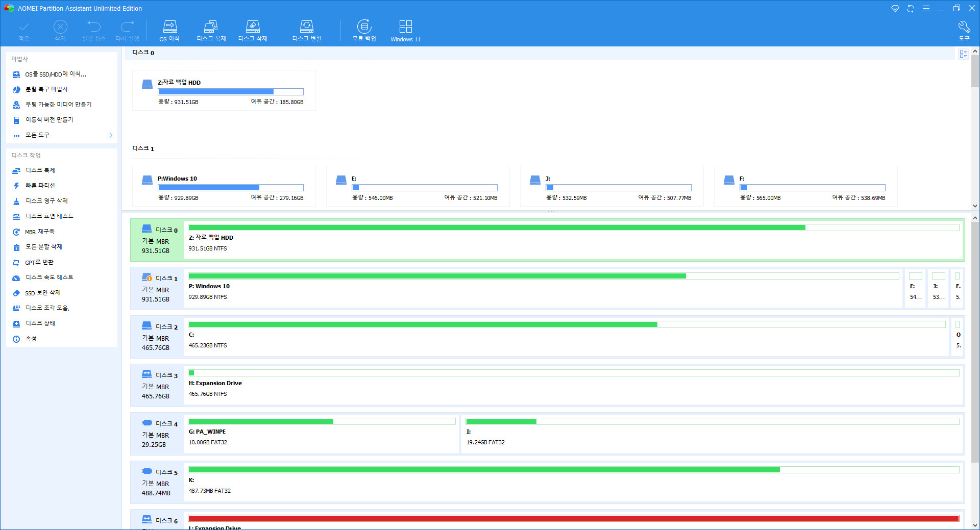Viewport: 980px width, 530px height.
Task: Select the red L: Expansion Drive partition bar
Action: click(x=574, y=518)
